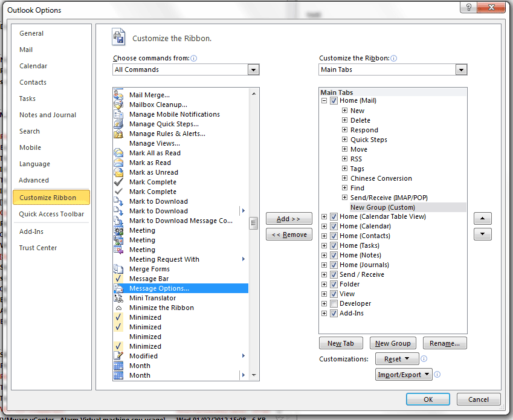
Task: Toggle the Send / Receive checkbox
Action: (x=334, y=274)
